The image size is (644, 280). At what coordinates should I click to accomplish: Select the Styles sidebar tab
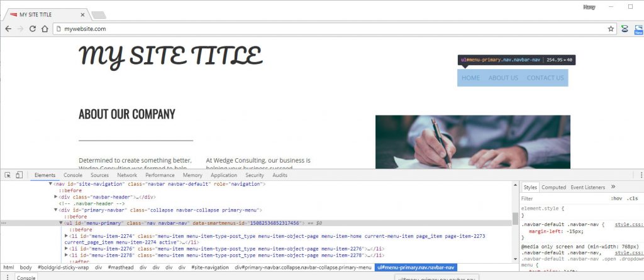(x=530, y=187)
